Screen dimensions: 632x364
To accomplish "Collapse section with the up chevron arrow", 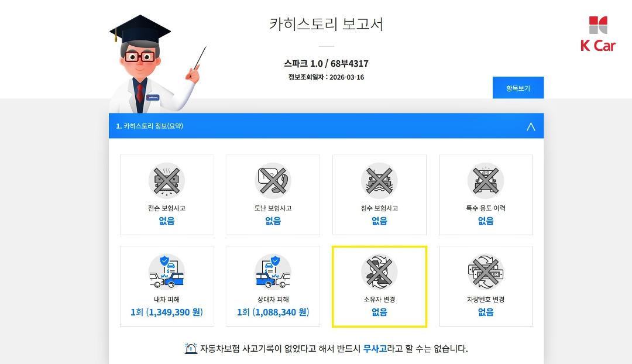I will (531, 126).
